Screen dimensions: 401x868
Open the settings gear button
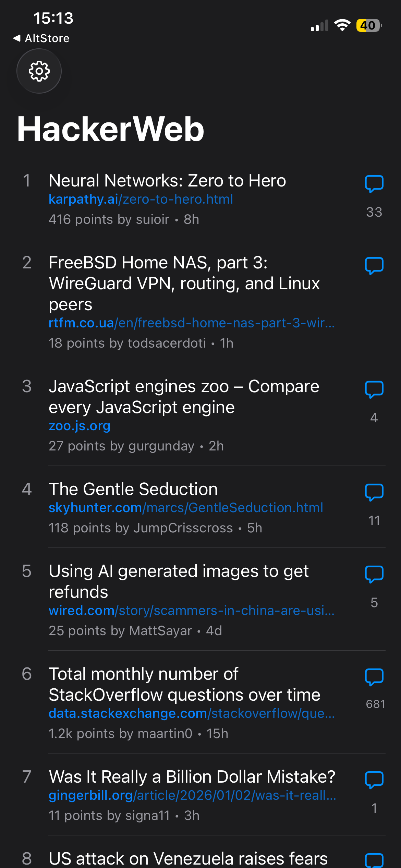click(x=39, y=71)
